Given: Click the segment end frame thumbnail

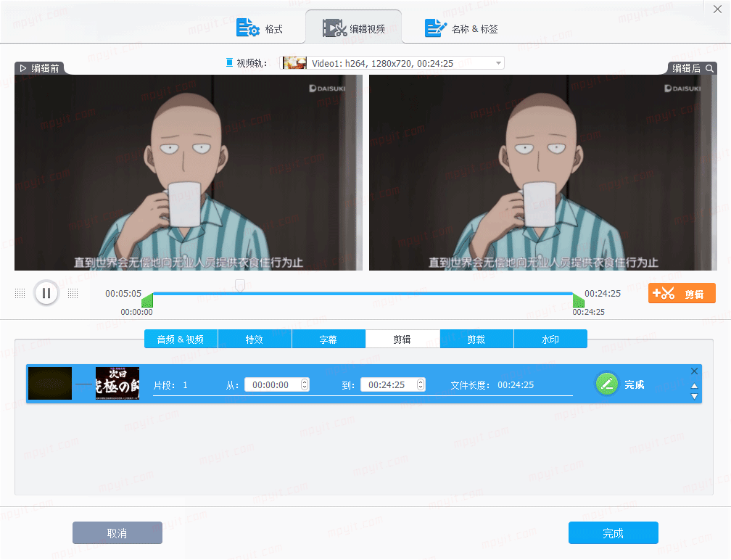Looking at the screenshot, I should coord(117,384).
